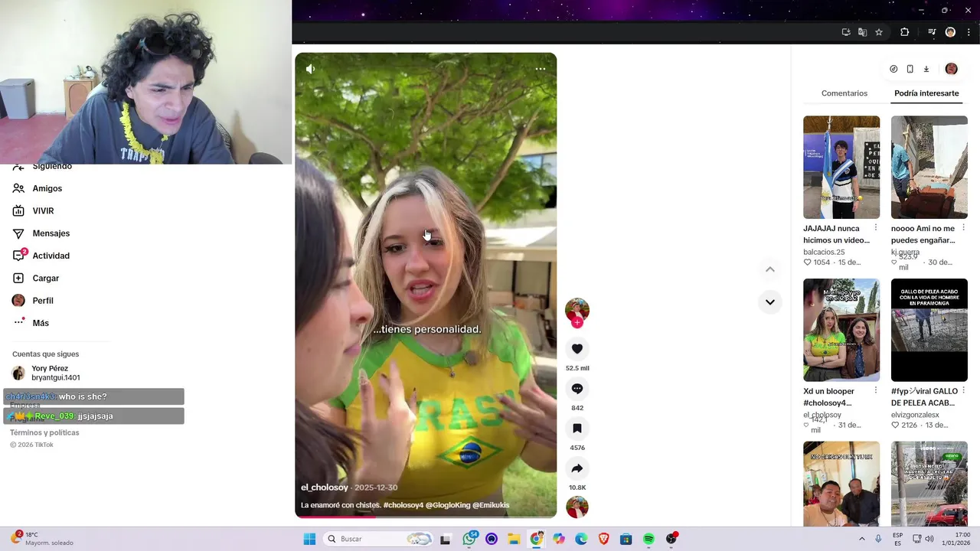Click the video progress bar at the bottom
Image resolution: width=980 pixels, height=551 pixels.
pos(426,517)
